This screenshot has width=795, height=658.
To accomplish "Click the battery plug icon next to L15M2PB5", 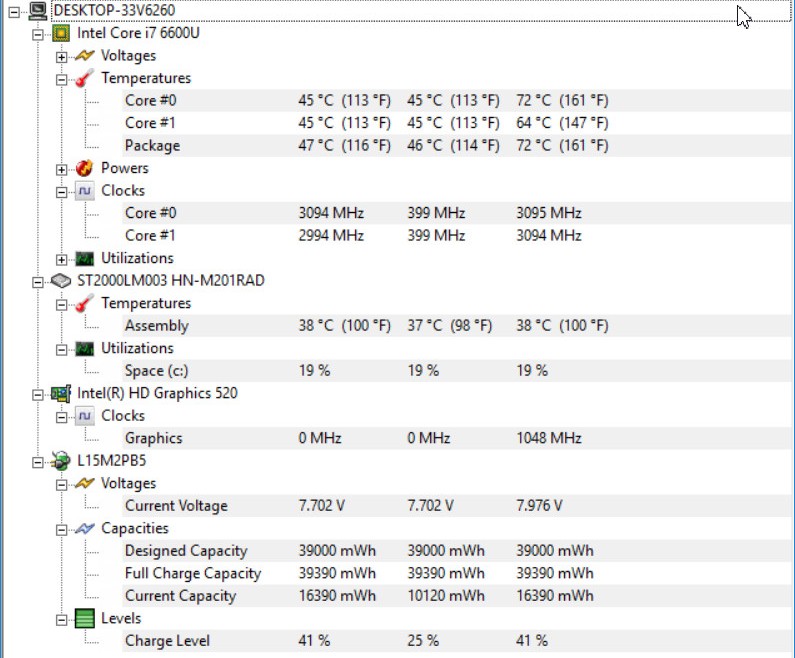I will [x=61, y=461].
